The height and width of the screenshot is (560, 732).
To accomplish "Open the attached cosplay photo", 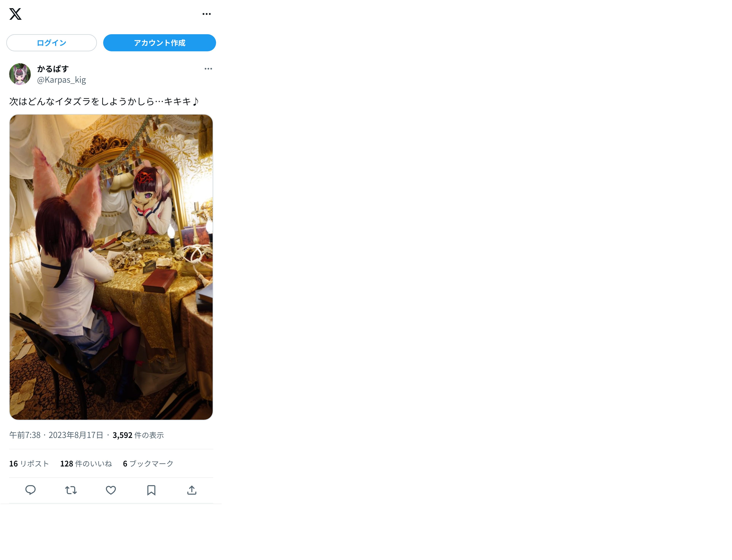I will click(x=111, y=267).
